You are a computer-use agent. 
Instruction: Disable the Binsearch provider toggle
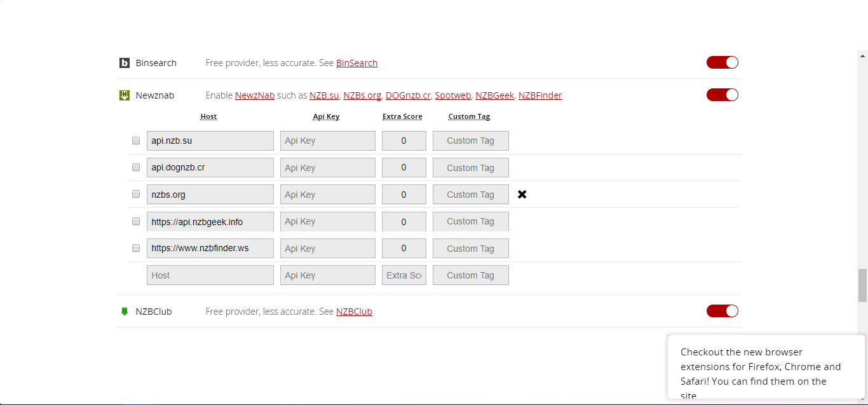pyautogui.click(x=722, y=62)
